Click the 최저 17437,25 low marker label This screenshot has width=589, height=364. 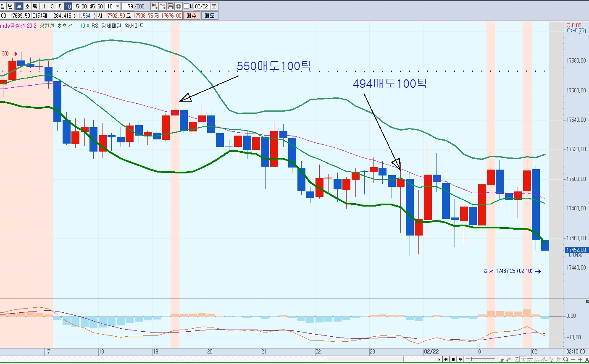[x=508, y=271]
